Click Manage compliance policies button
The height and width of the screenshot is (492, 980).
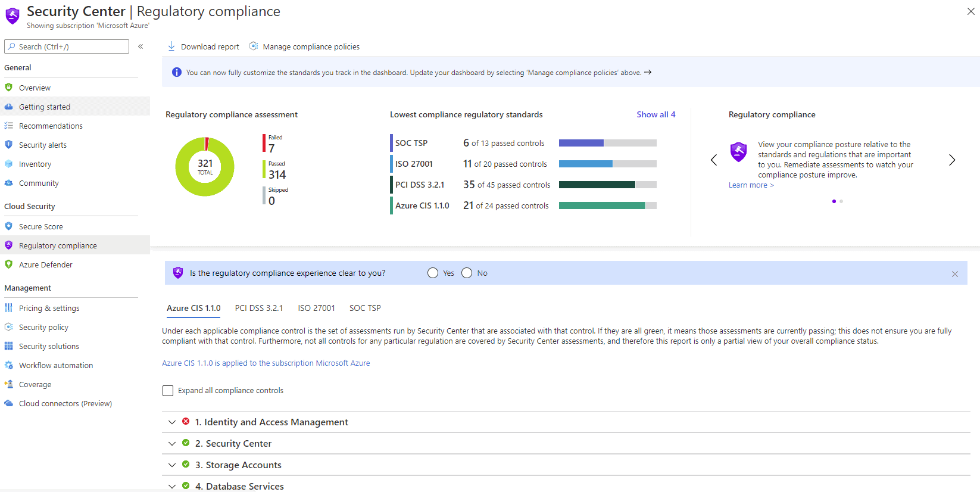click(x=304, y=46)
